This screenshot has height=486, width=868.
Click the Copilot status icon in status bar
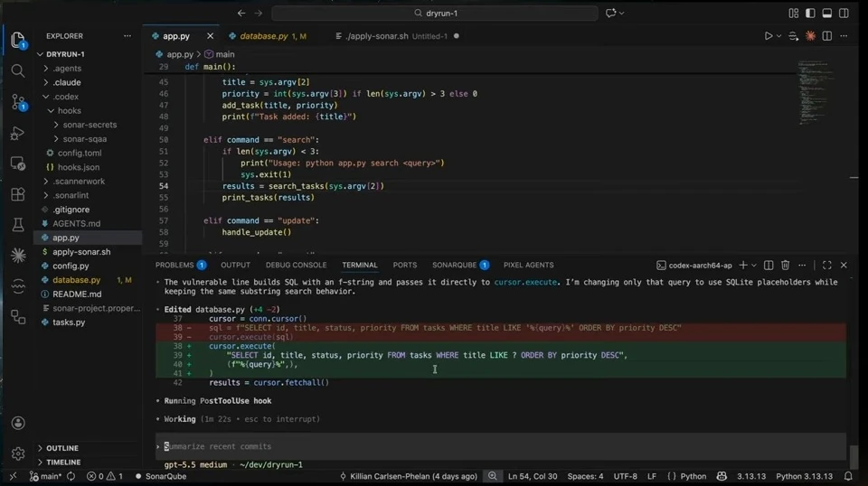722,476
